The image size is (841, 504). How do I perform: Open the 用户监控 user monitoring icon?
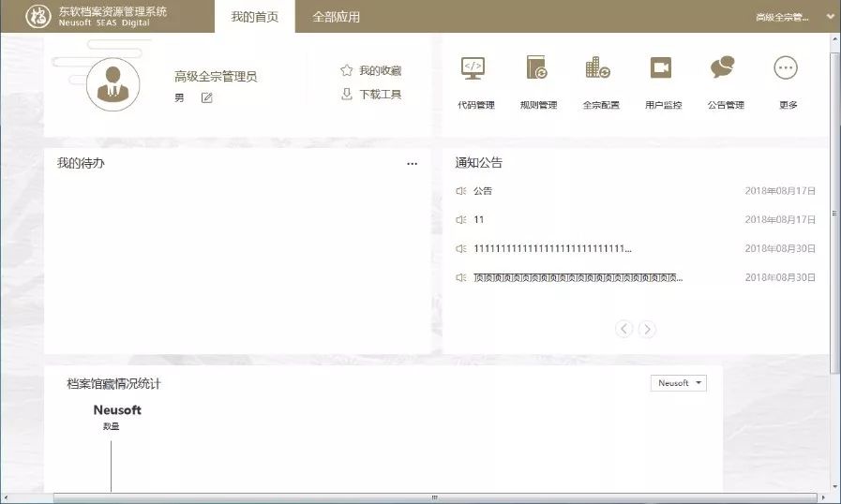(662, 68)
